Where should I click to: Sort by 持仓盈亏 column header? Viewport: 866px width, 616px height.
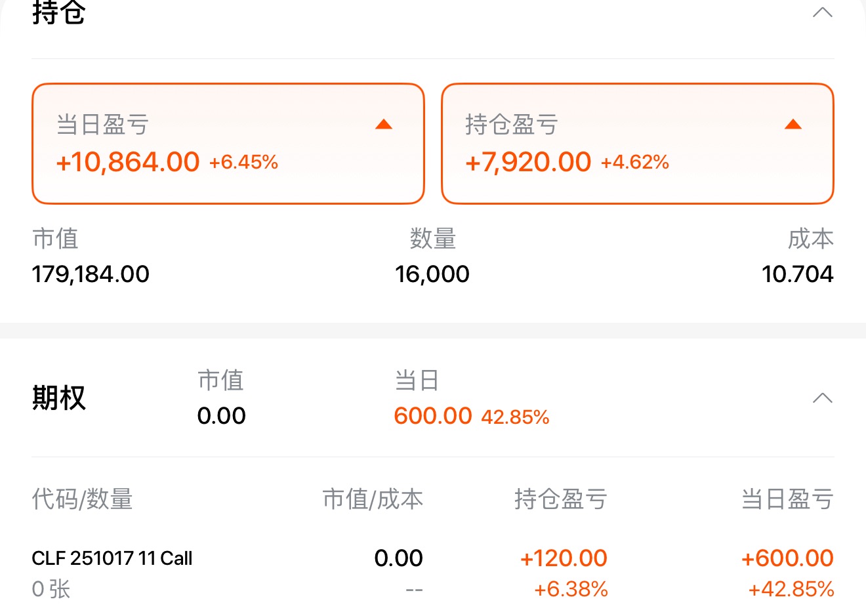(561, 499)
